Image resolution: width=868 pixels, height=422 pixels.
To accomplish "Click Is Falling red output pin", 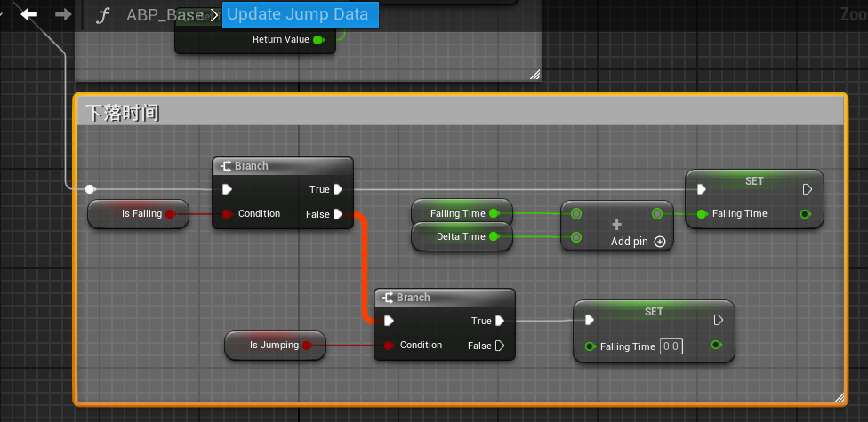I will click(x=170, y=214).
